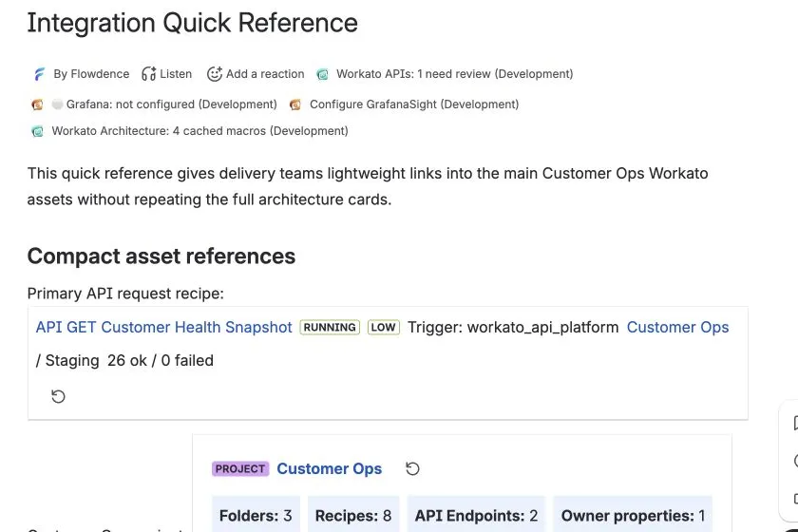Open the Customer Ops folder link in recipe card
Image resolution: width=798 pixels, height=532 pixels.
coord(677,327)
